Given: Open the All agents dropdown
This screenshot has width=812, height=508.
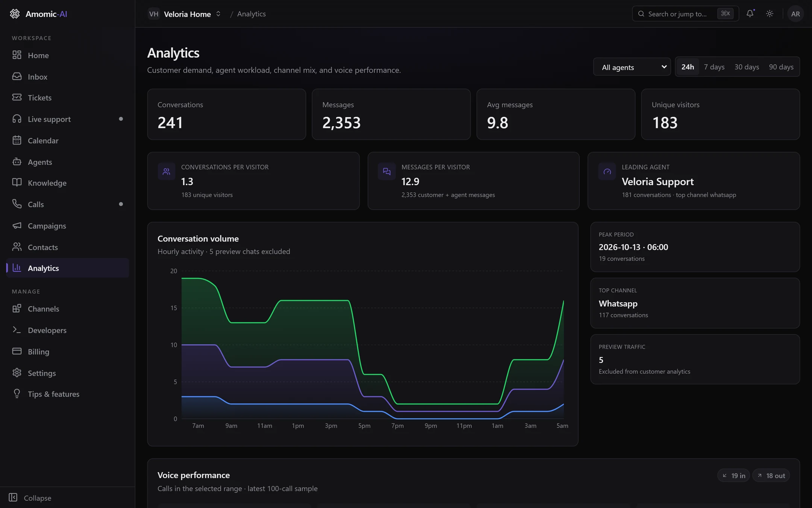Looking at the screenshot, I should coord(632,67).
